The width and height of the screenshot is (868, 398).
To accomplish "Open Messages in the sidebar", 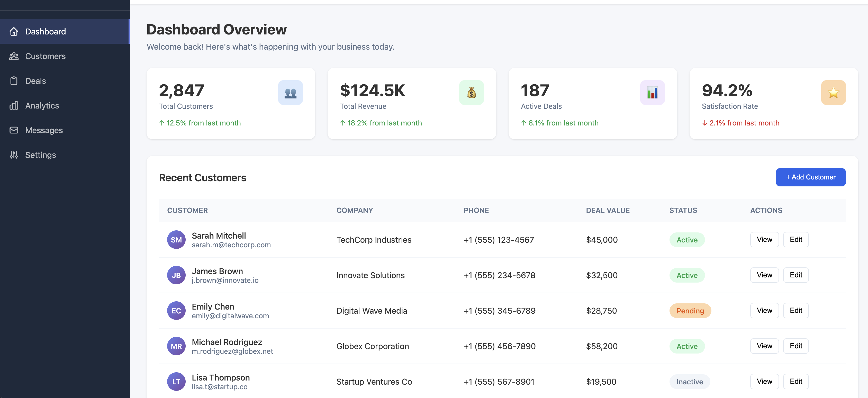I will click(x=65, y=130).
